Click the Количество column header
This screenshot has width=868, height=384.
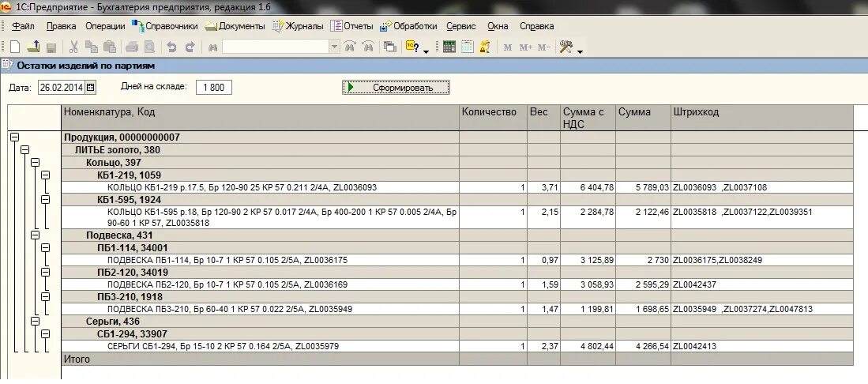493,118
